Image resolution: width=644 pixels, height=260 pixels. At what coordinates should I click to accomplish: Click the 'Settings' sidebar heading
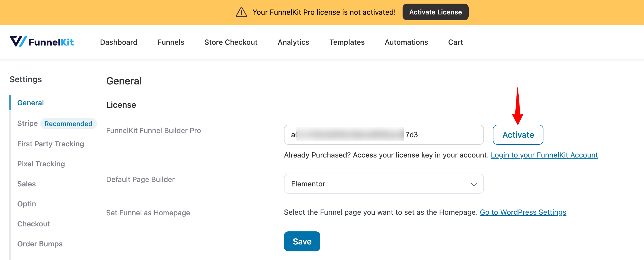click(x=26, y=79)
